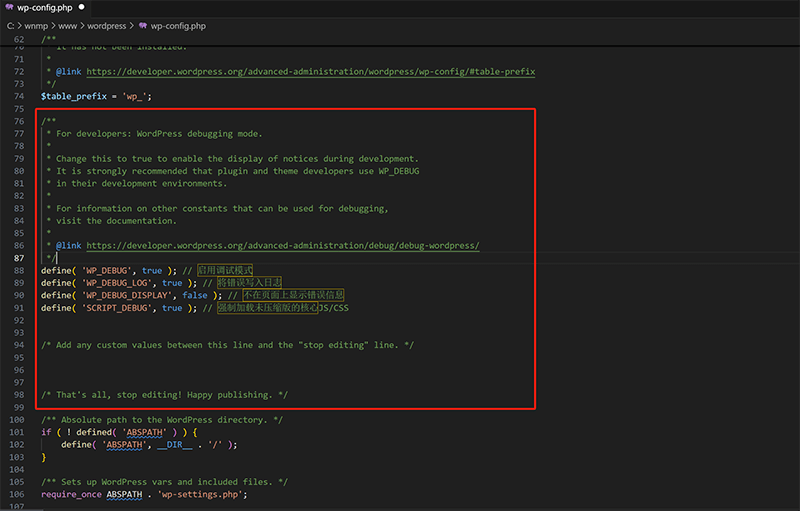Click the __DIR__ constant on line 102
800x511 pixels.
coord(174,445)
